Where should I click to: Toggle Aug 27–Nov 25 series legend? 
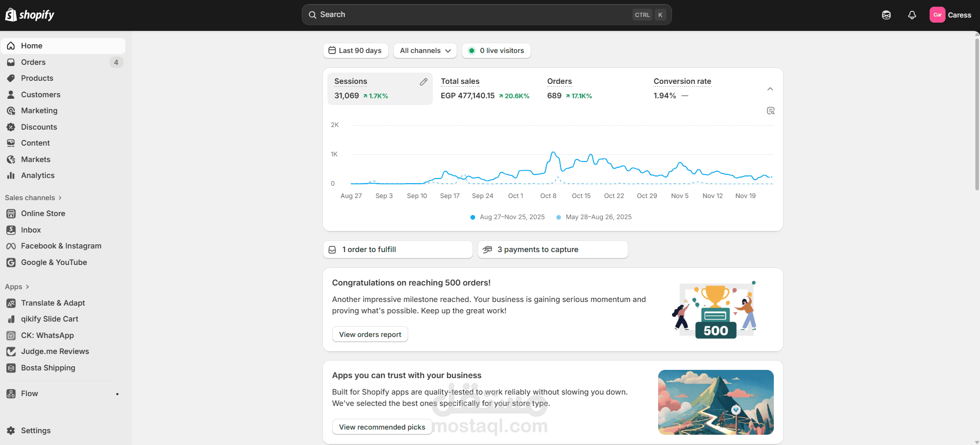[x=507, y=217]
